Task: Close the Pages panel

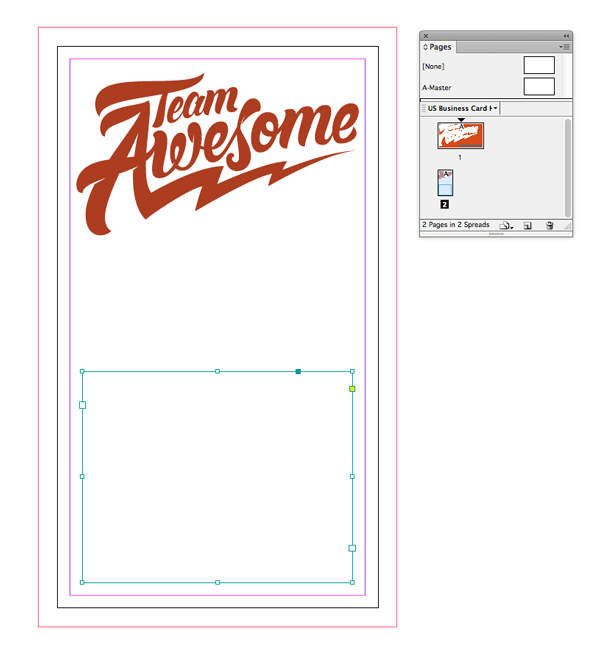Action: coord(426,36)
